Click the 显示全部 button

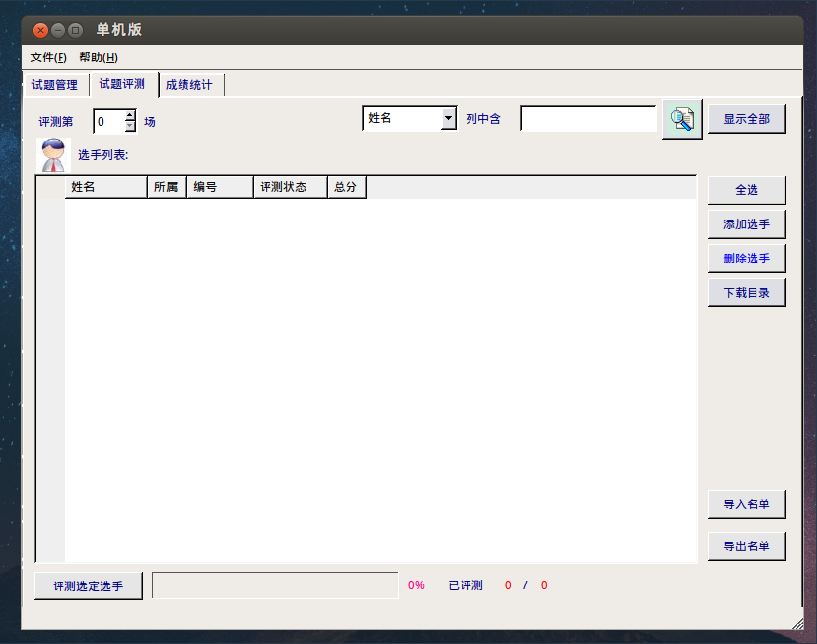click(x=746, y=119)
